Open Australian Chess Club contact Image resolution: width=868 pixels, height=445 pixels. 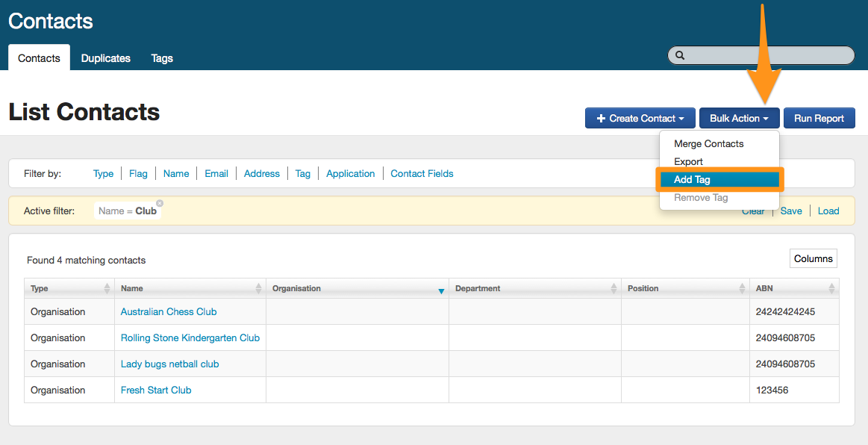tap(169, 311)
